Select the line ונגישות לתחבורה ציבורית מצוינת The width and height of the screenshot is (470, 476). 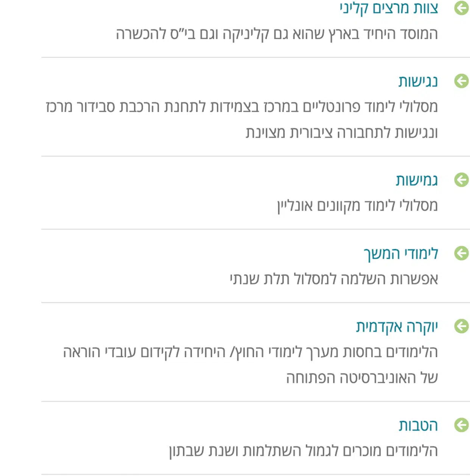pos(341,132)
